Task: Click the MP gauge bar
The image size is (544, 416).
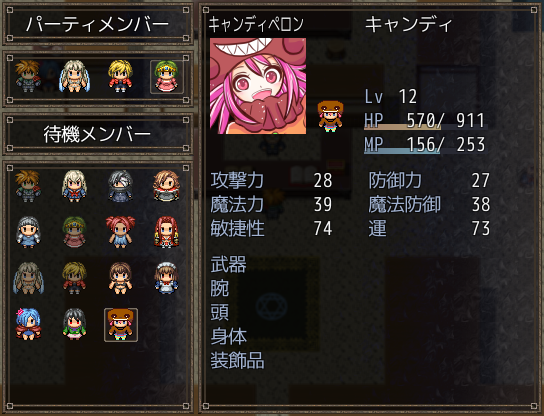Action: click(426, 151)
